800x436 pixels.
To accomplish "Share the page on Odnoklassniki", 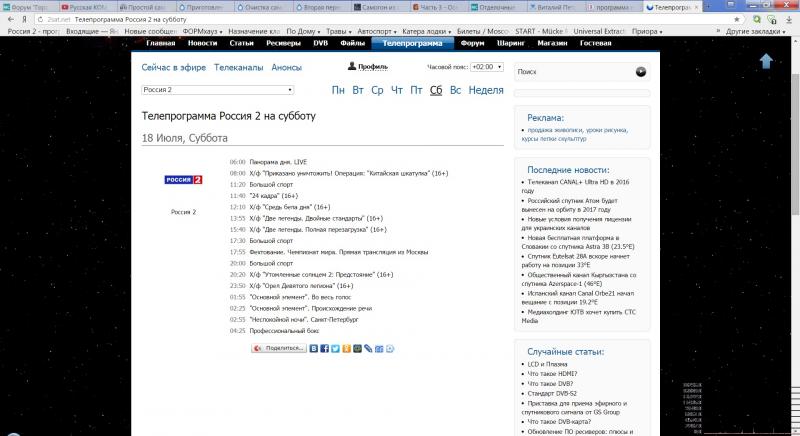I will pyautogui.click(x=346, y=349).
